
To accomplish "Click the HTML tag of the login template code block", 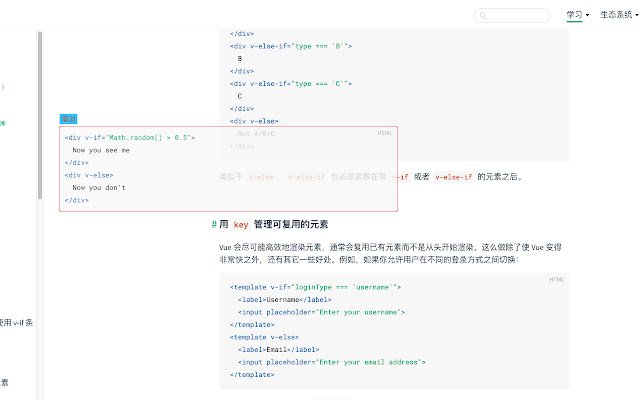I will [x=556, y=280].
